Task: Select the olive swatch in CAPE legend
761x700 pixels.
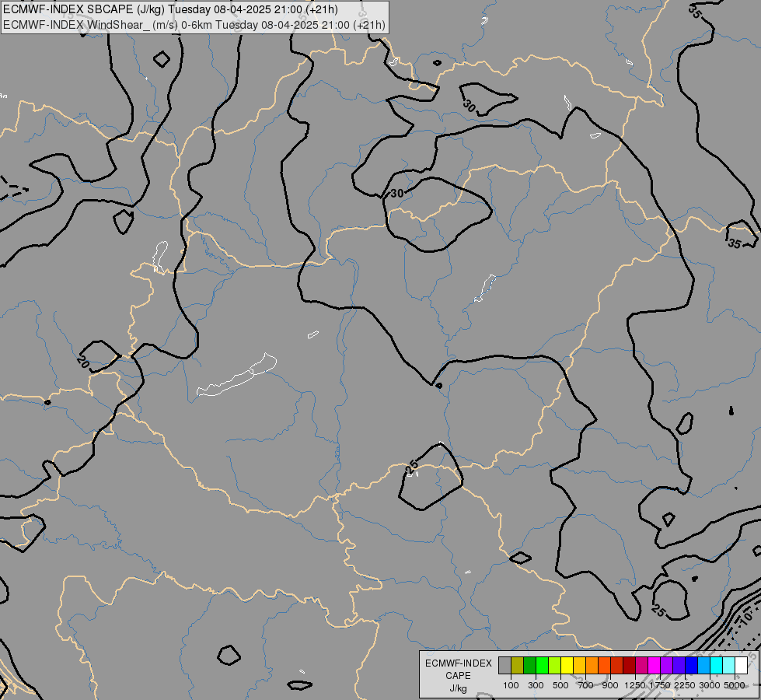Action: pos(518,666)
